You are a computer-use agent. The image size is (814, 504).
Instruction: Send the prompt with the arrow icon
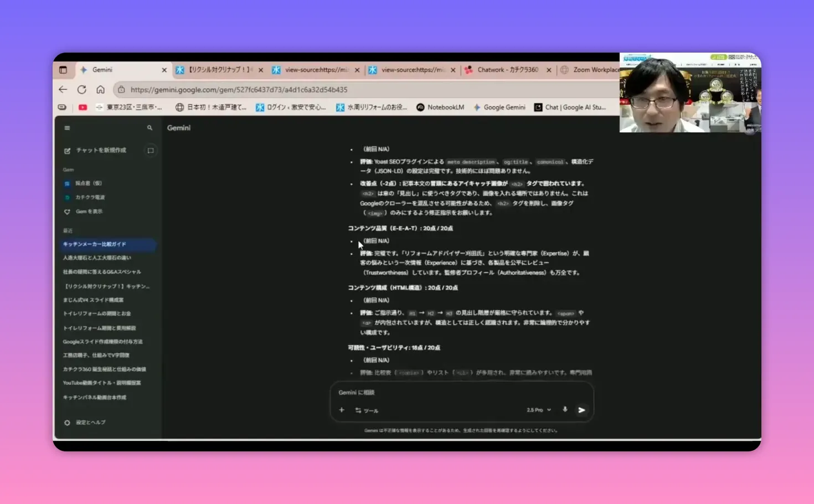tap(581, 410)
